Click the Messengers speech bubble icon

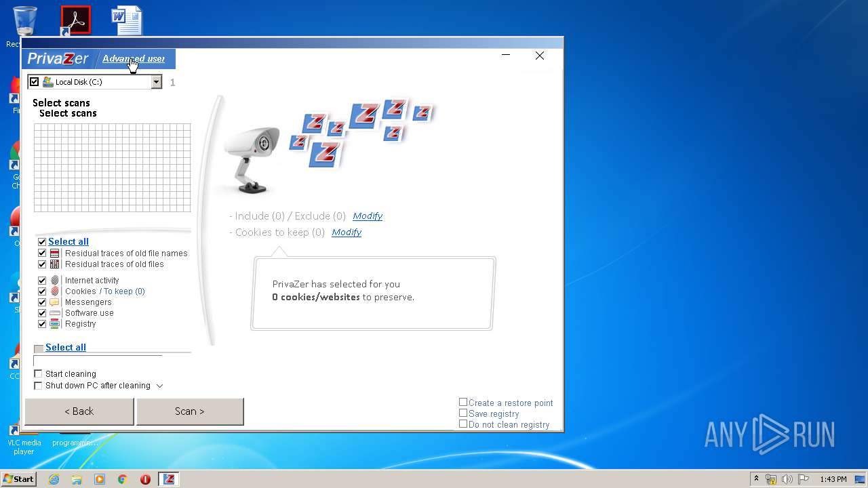(x=55, y=302)
